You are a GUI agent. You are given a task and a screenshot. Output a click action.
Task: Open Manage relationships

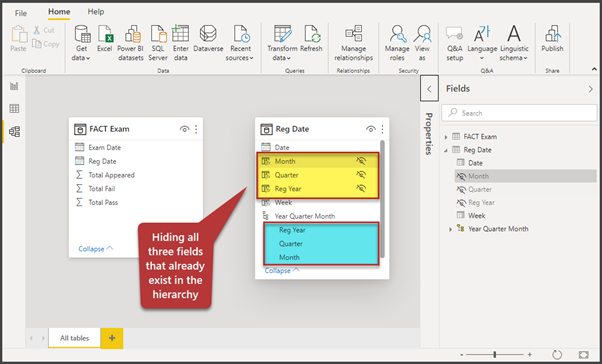(353, 43)
